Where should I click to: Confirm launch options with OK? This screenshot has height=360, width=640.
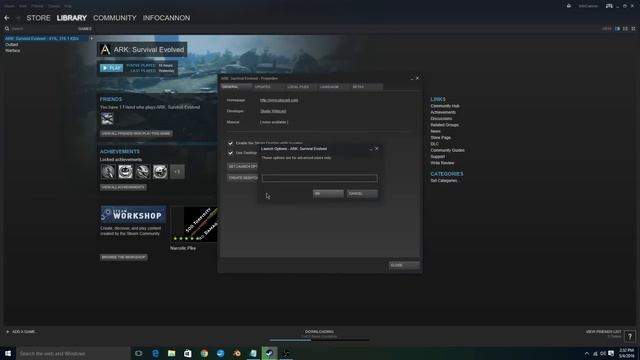click(x=328, y=193)
